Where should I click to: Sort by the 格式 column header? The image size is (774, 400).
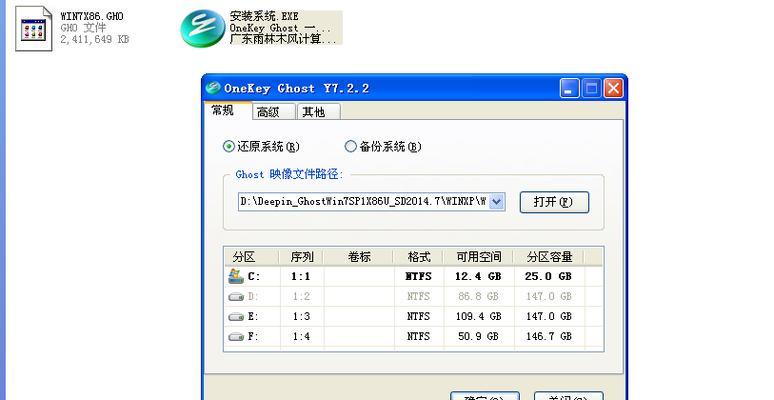(419, 257)
